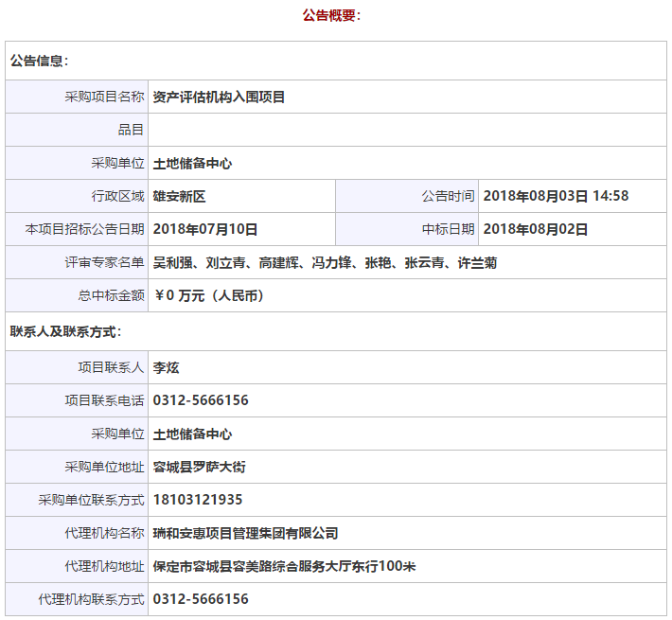Click total bid amount ￥0 万元
Image resolution: width=672 pixels, height=620 pixels.
(208, 295)
